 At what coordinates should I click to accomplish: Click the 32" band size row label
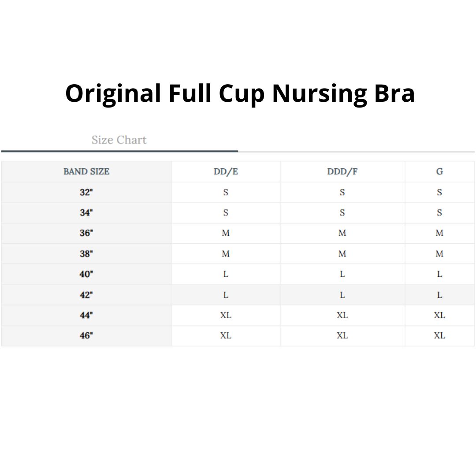pos(86,192)
